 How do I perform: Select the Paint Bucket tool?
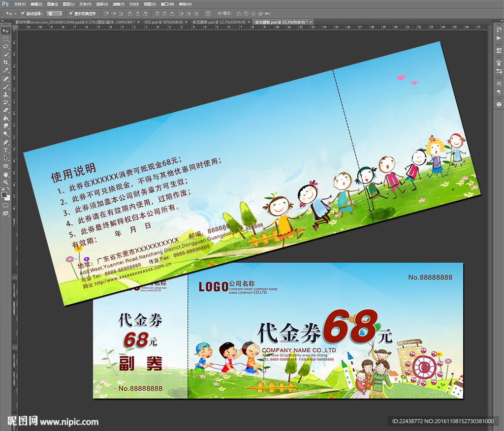[6, 118]
